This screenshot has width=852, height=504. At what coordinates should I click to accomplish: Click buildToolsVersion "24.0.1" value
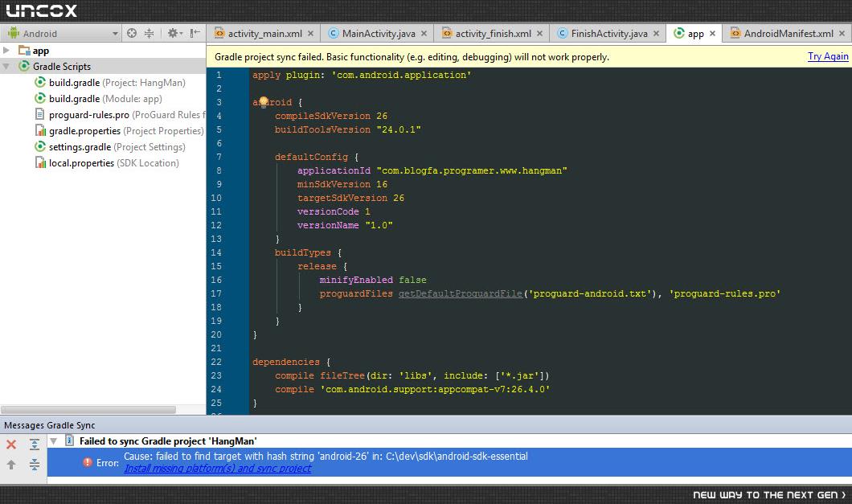point(399,129)
